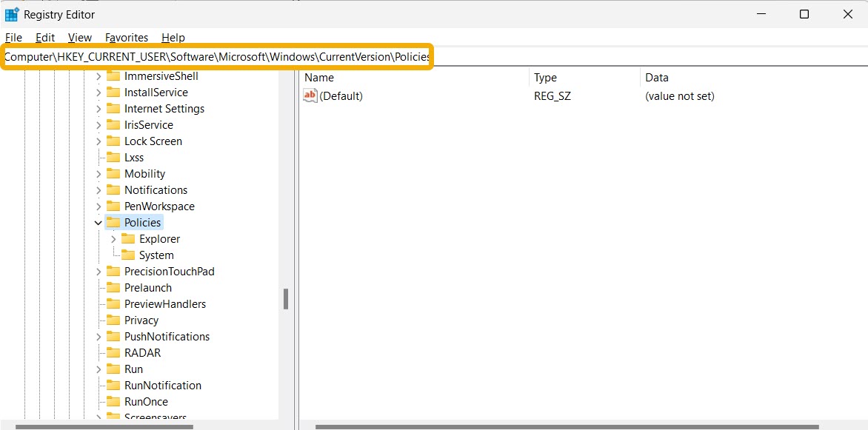Click the Type column header
The width and height of the screenshot is (868, 430).
545,77
